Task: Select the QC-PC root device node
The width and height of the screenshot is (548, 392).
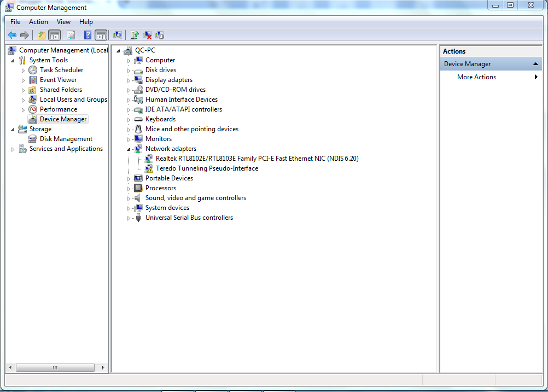Action: [x=145, y=50]
